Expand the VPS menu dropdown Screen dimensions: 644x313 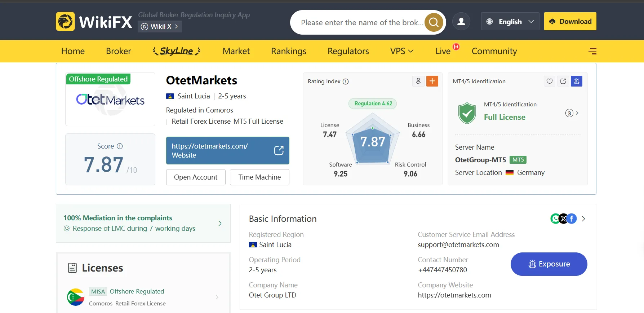[x=401, y=51]
